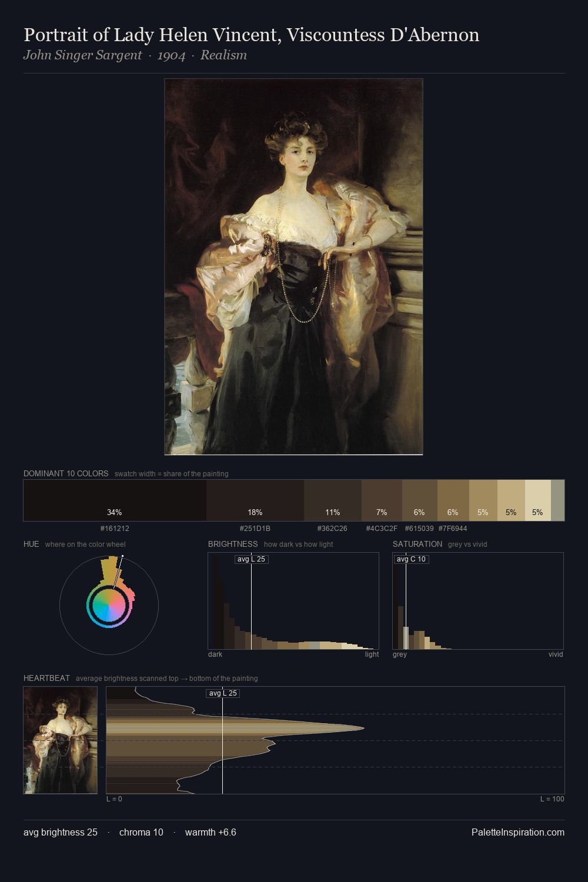Image resolution: width=588 pixels, height=882 pixels.
Task: Click the year 1904
Action: tap(171, 55)
